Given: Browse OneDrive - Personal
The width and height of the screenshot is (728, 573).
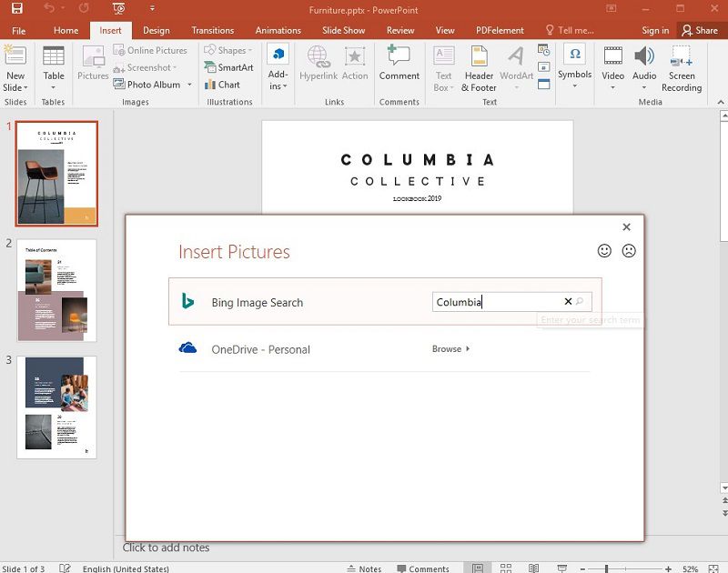Looking at the screenshot, I should point(450,349).
